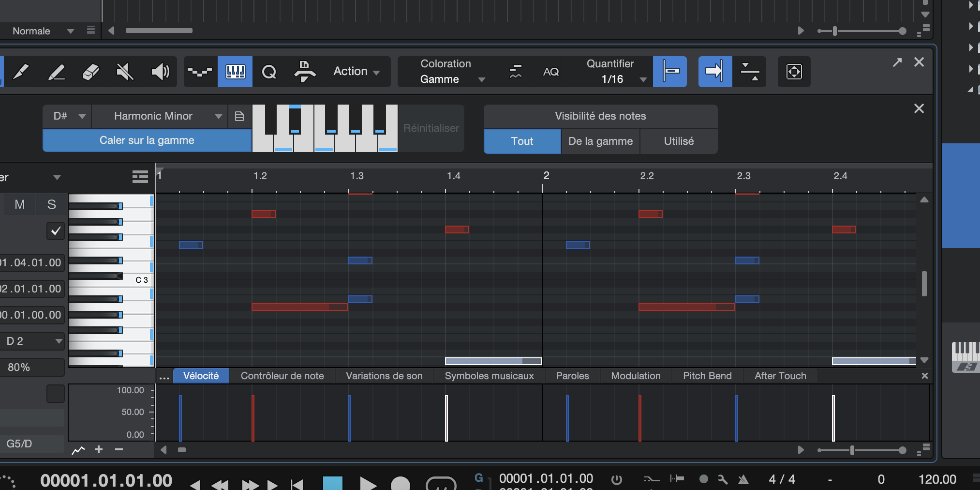Select De la gamme visibility option
Image resolution: width=980 pixels, height=490 pixels.
coord(600,141)
